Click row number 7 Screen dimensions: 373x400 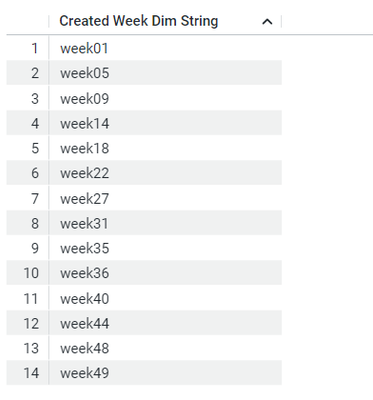click(35, 198)
